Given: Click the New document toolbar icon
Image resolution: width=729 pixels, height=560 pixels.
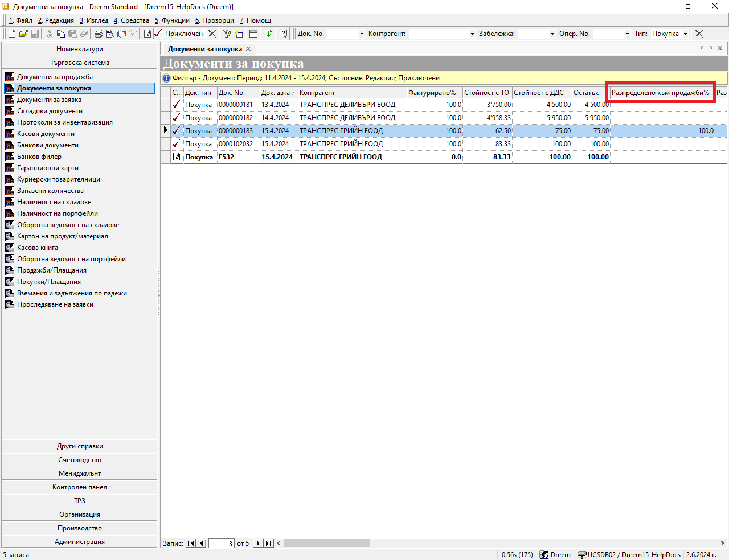Looking at the screenshot, I should pos(12,34).
